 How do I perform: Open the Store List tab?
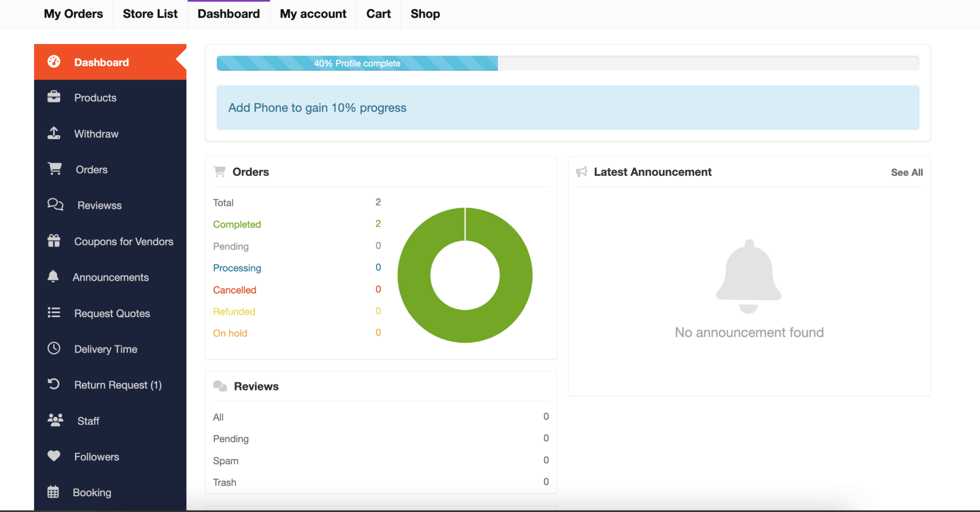pyautogui.click(x=150, y=14)
